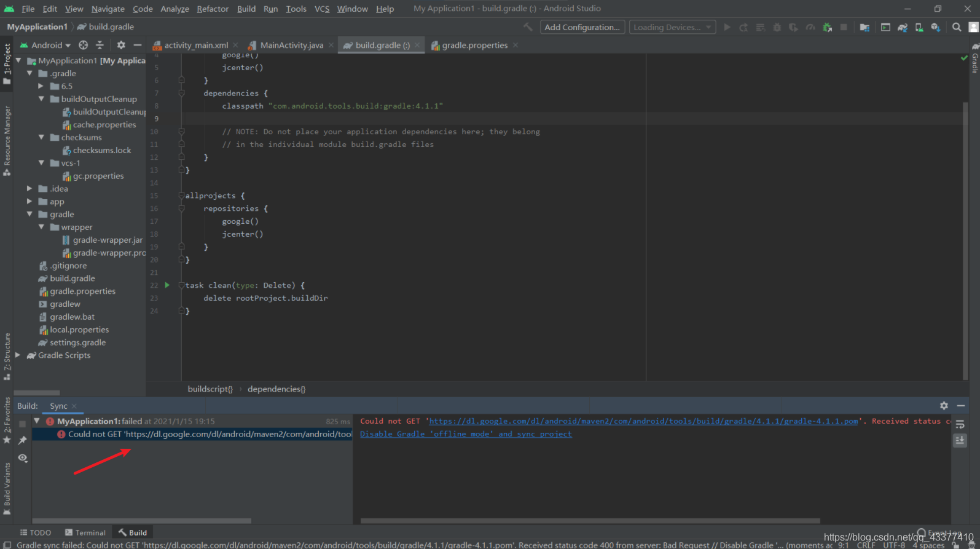
Task: Open the Refactor menu
Action: pyautogui.click(x=213, y=9)
